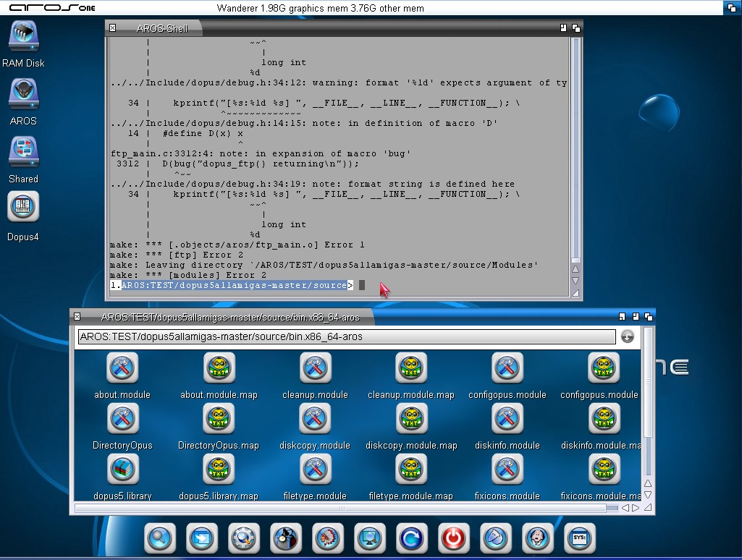Select diskcopy.module.map icon
The width and height of the screenshot is (742, 560).
411,418
